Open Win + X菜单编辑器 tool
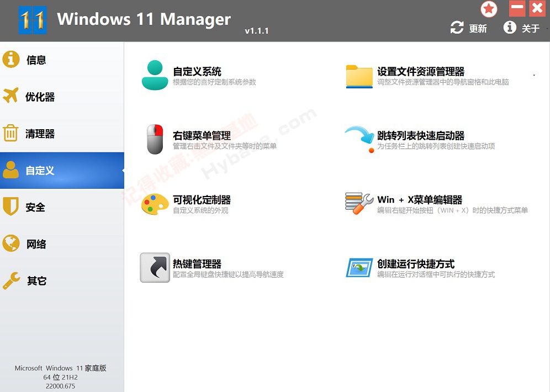This screenshot has height=392, width=550. coord(420,200)
